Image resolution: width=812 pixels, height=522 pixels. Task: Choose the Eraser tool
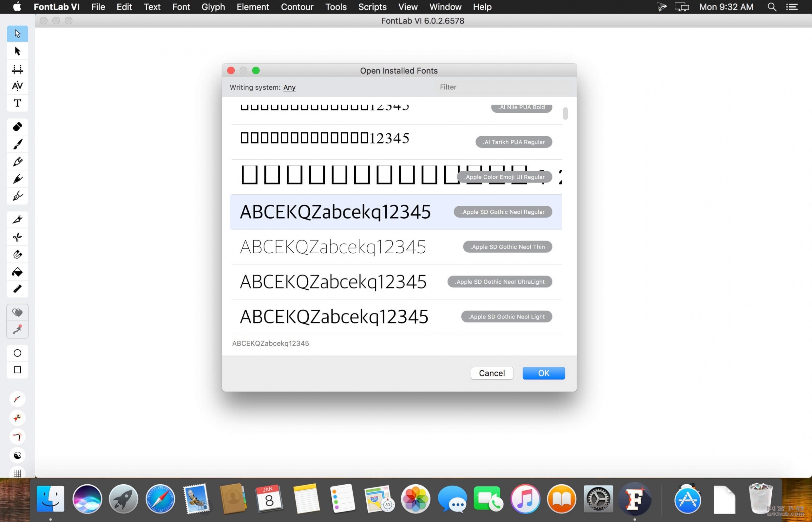pyautogui.click(x=17, y=127)
